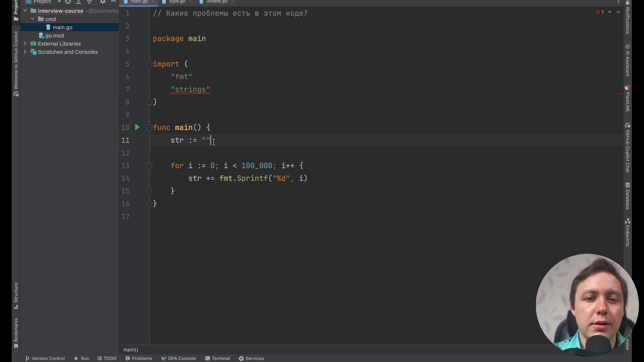Click Select Opened File locate icon
The image size is (644, 362).
(68, 2)
